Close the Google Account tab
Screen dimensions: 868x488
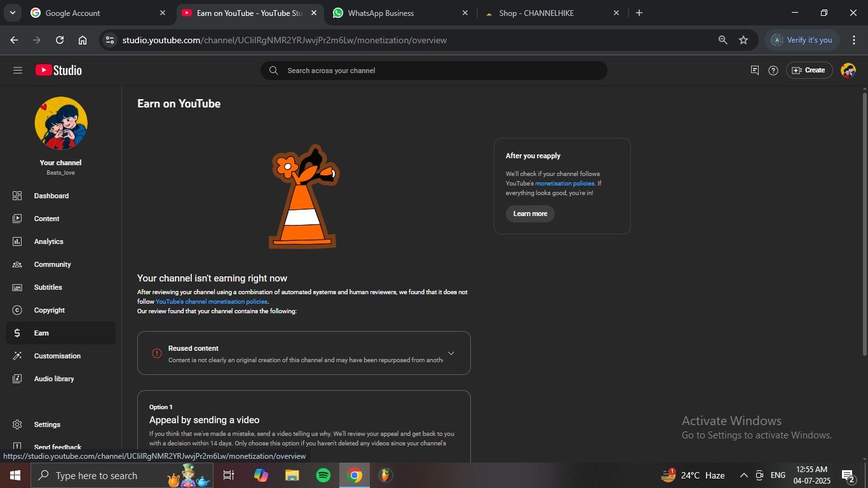163,13
